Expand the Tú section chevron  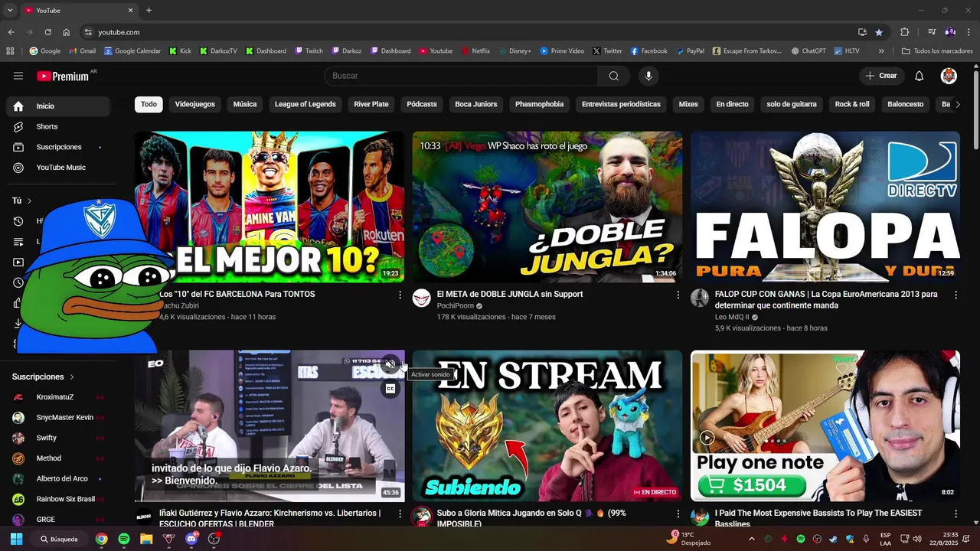pyautogui.click(x=29, y=201)
